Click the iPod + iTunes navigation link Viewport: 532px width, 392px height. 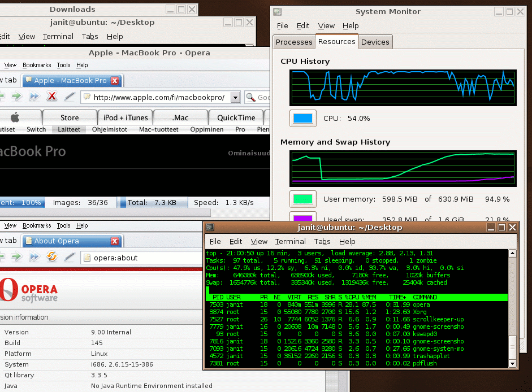(x=125, y=117)
